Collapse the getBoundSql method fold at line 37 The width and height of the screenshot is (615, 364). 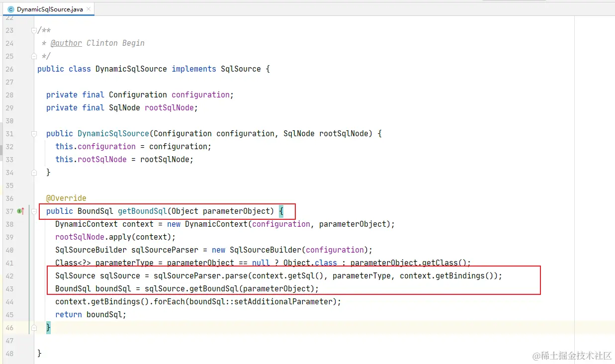34,211
